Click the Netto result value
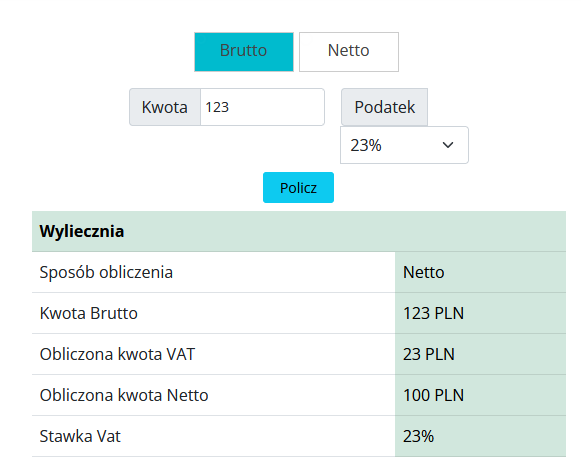 (424, 272)
